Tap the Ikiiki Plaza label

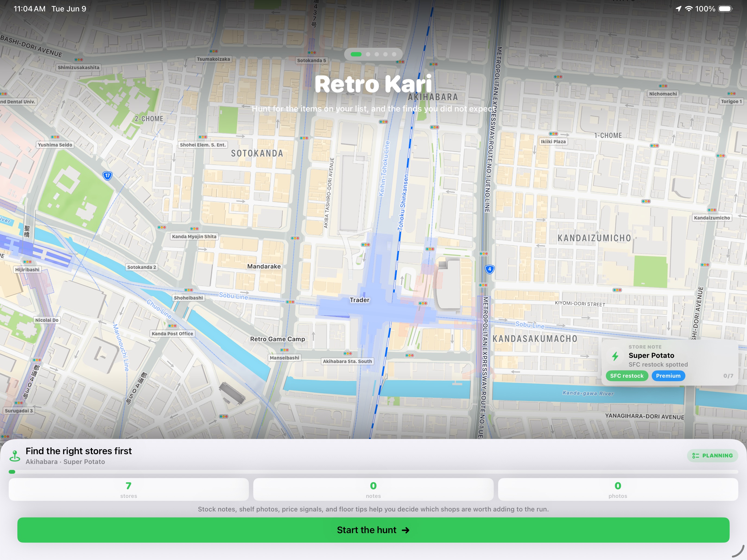point(553,142)
